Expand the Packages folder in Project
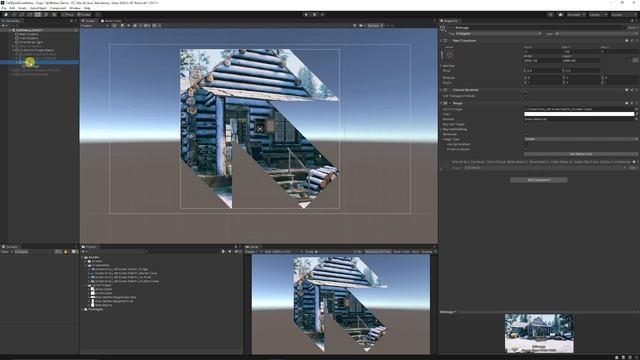 [x=83, y=309]
